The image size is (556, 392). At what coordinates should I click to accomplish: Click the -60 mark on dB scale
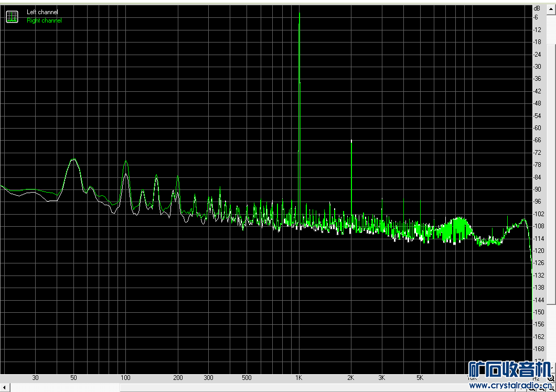538,128
